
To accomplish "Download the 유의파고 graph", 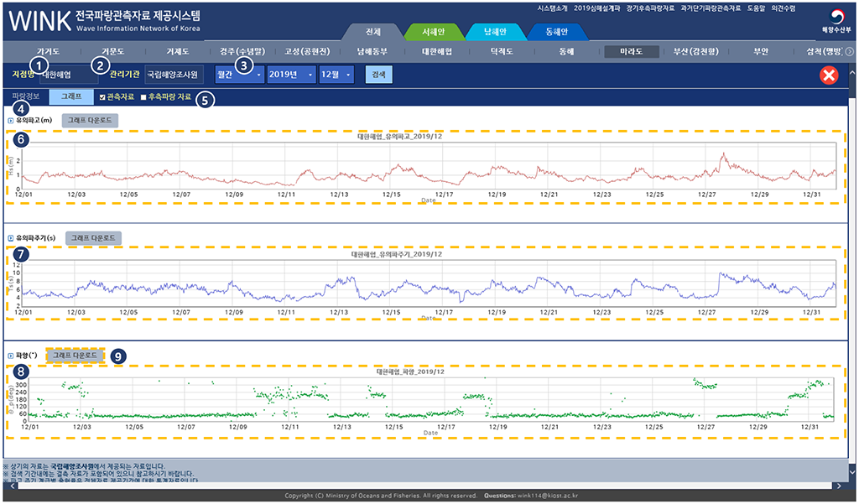I will 90,121.
